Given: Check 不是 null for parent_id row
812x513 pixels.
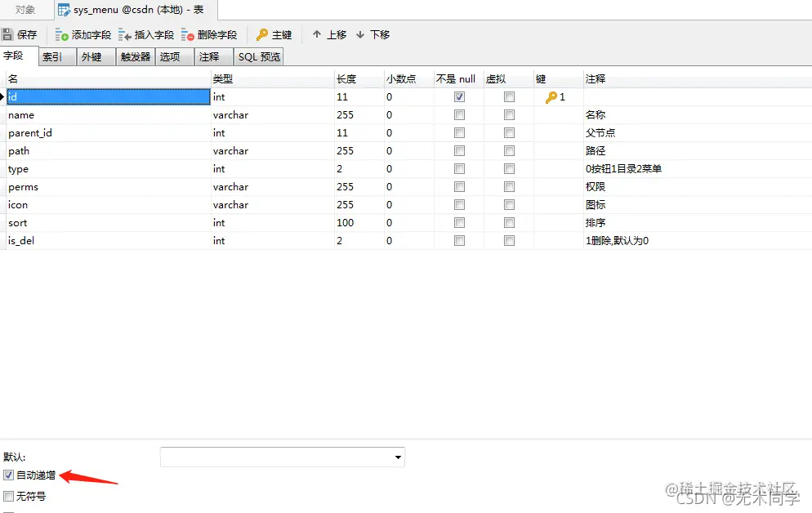Looking at the screenshot, I should tap(459, 133).
